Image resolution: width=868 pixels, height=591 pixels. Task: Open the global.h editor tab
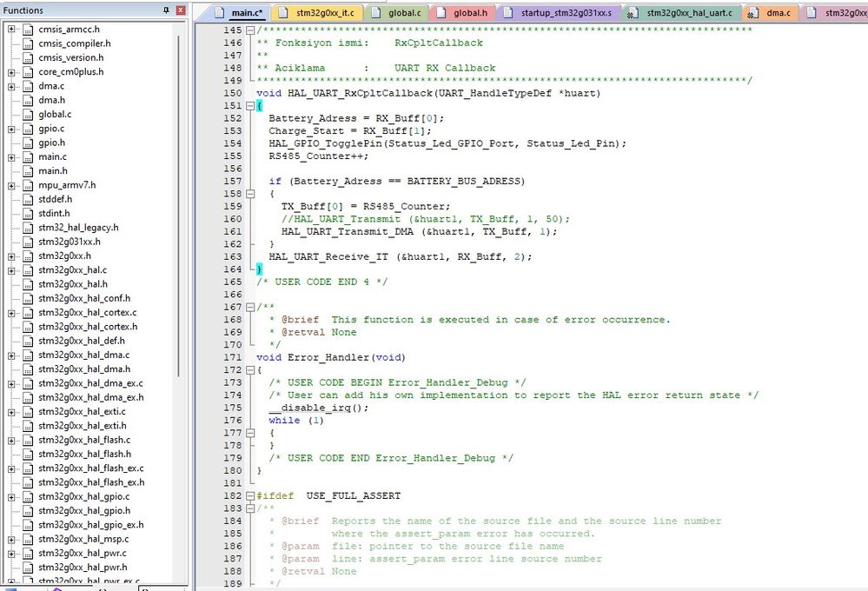pyautogui.click(x=463, y=12)
